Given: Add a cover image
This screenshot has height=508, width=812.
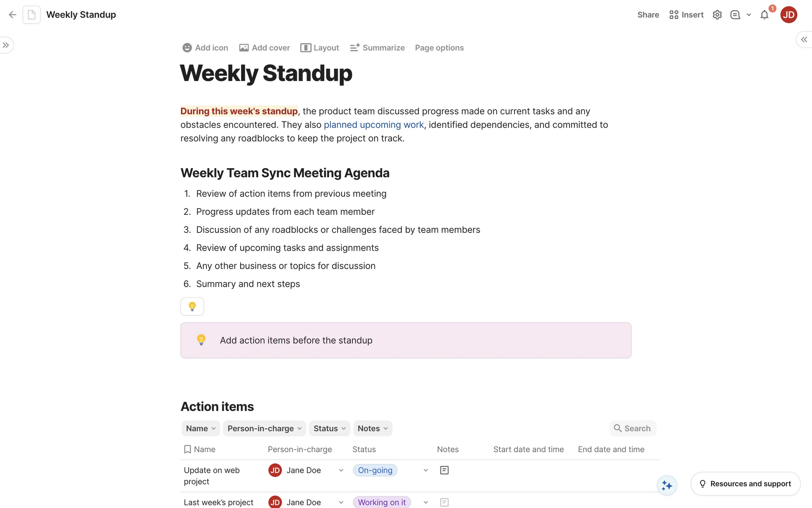Looking at the screenshot, I should [264, 47].
